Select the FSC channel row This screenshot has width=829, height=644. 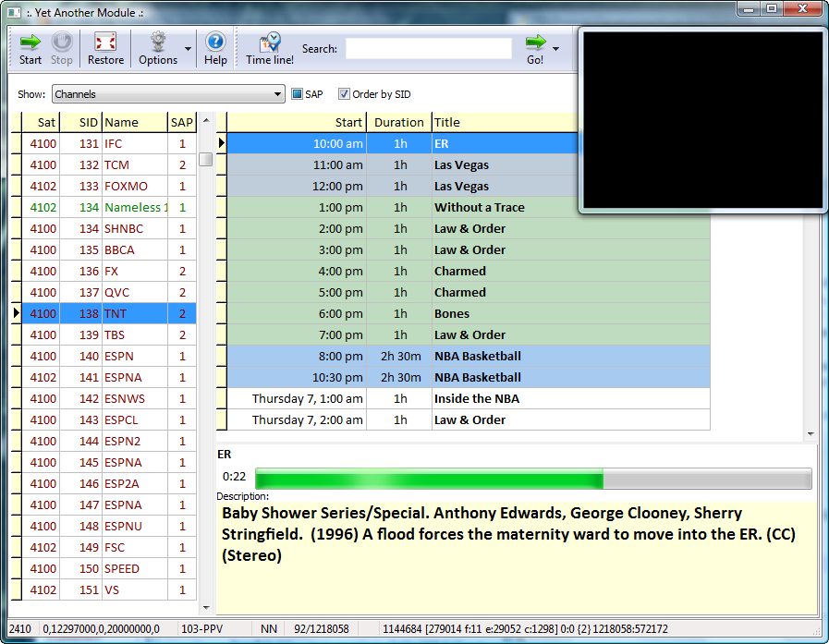coord(109,547)
